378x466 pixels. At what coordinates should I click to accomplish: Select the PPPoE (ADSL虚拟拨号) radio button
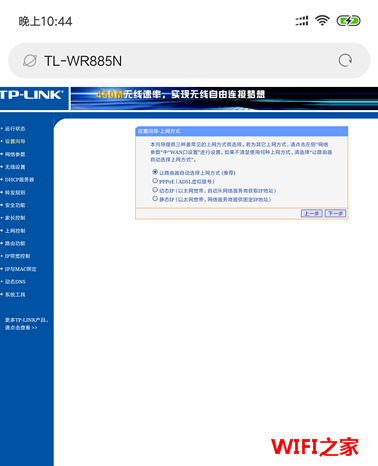[x=155, y=181]
